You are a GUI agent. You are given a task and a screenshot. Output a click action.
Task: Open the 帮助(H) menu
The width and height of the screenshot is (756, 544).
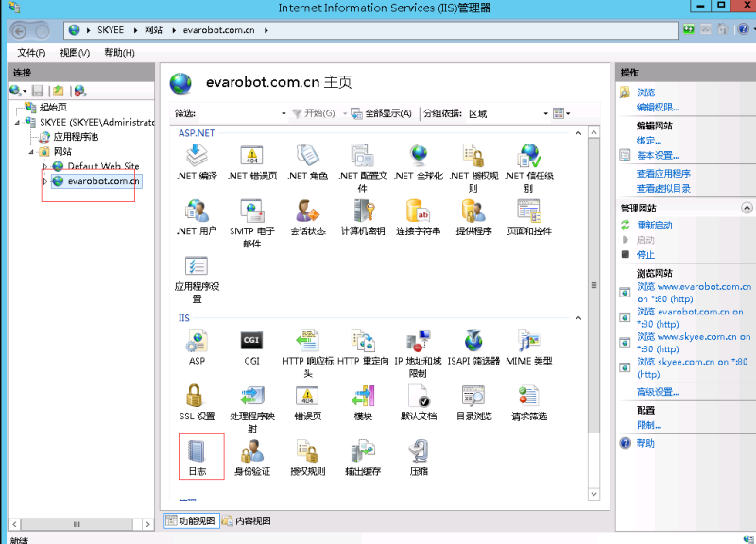(x=119, y=53)
